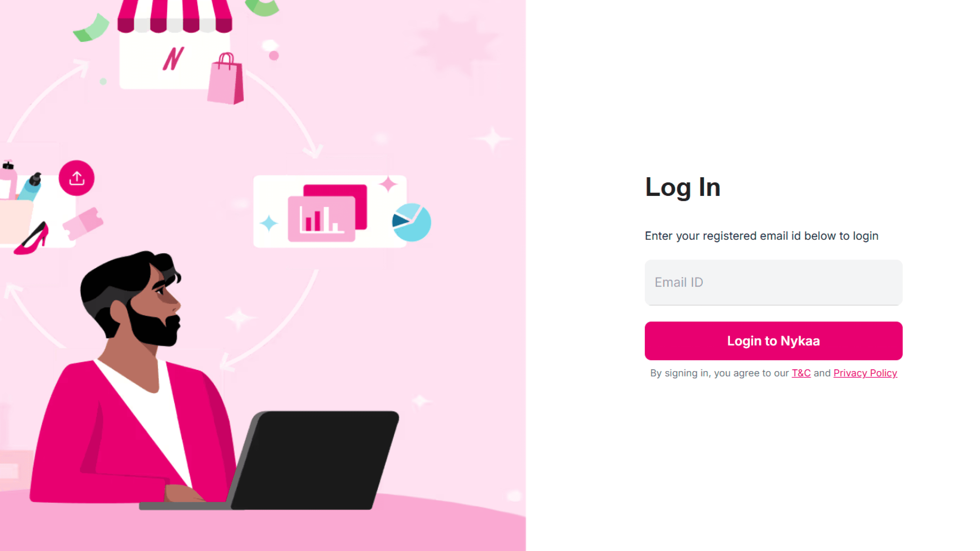This screenshot has height=551, width=980.
Task: Open the T&C link
Action: click(x=801, y=373)
